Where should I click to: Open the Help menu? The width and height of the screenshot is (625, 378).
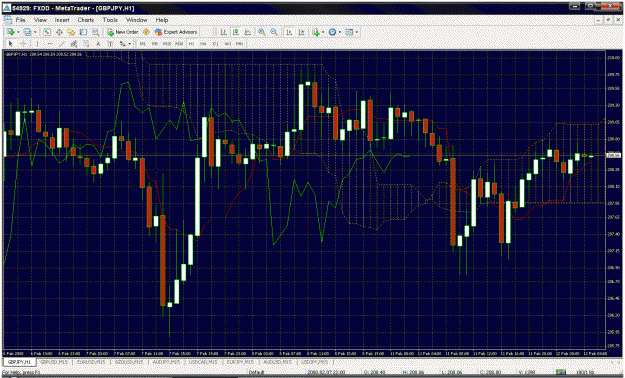[161, 20]
